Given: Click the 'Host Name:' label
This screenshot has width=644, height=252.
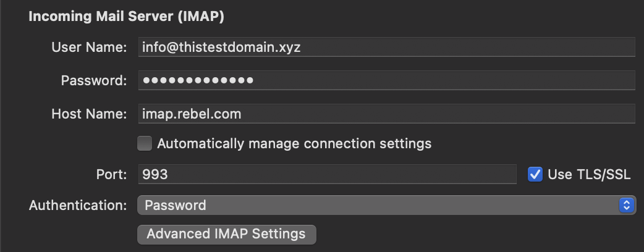Looking at the screenshot, I should coord(89,114).
